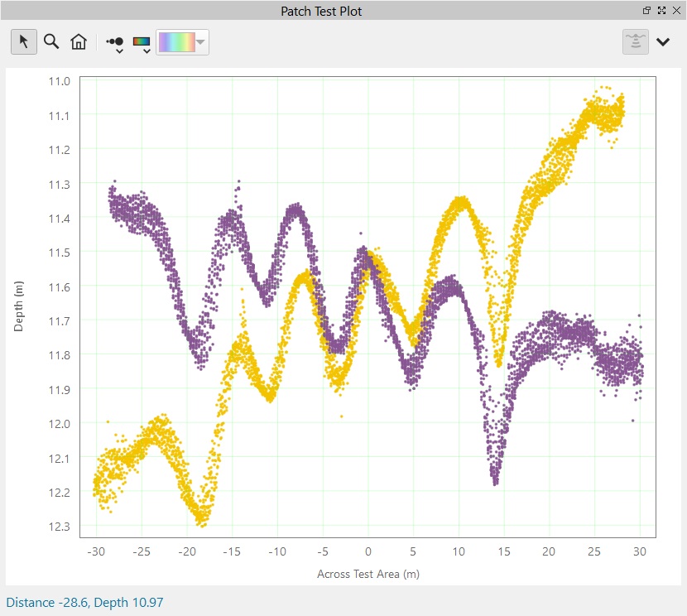Toggle the water surface icon button
The width and height of the screenshot is (687, 616).
(x=636, y=42)
